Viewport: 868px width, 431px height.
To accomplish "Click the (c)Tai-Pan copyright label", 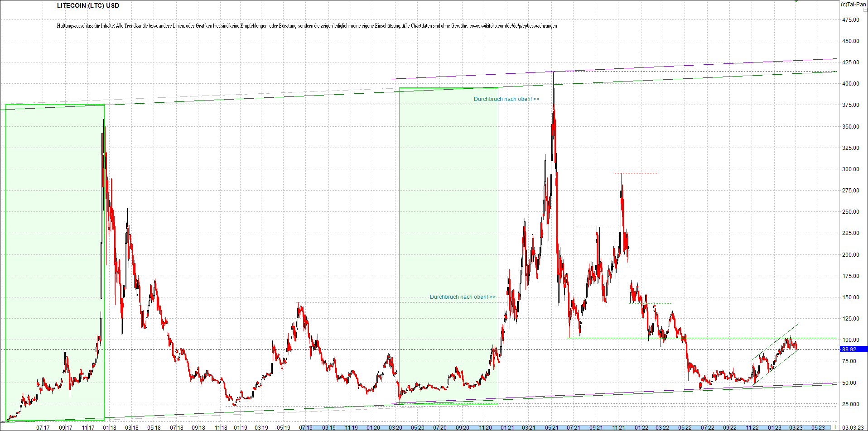I will coord(854,5).
